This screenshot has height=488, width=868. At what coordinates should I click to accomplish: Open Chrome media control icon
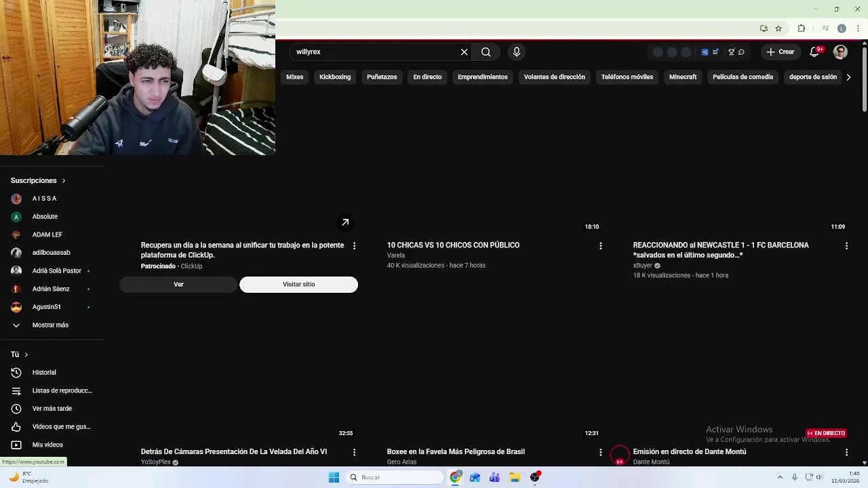(825, 28)
